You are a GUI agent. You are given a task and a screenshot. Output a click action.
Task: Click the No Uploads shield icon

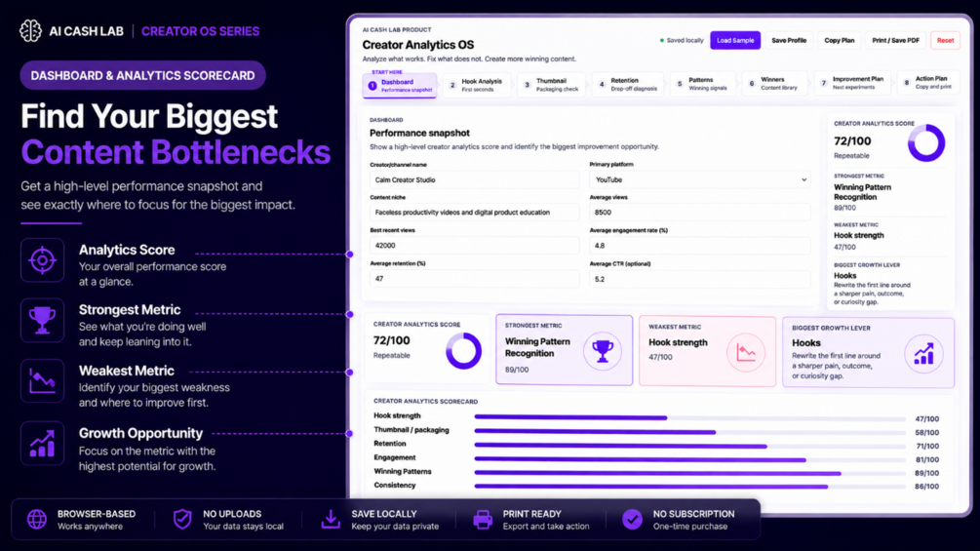[182, 519]
